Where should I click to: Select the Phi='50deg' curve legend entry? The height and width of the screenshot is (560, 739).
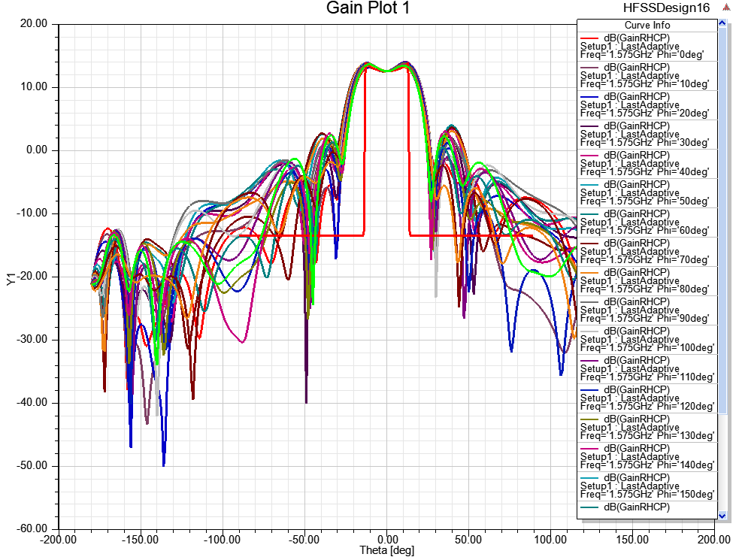coord(647,192)
